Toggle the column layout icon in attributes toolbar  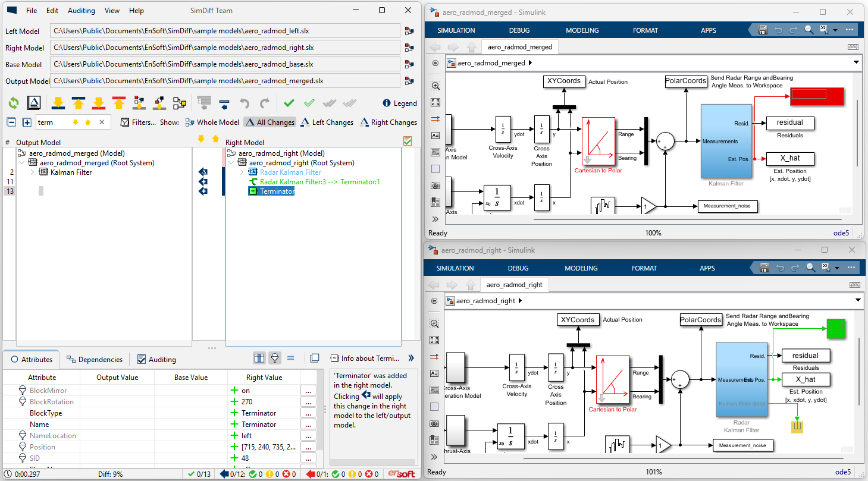259,358
